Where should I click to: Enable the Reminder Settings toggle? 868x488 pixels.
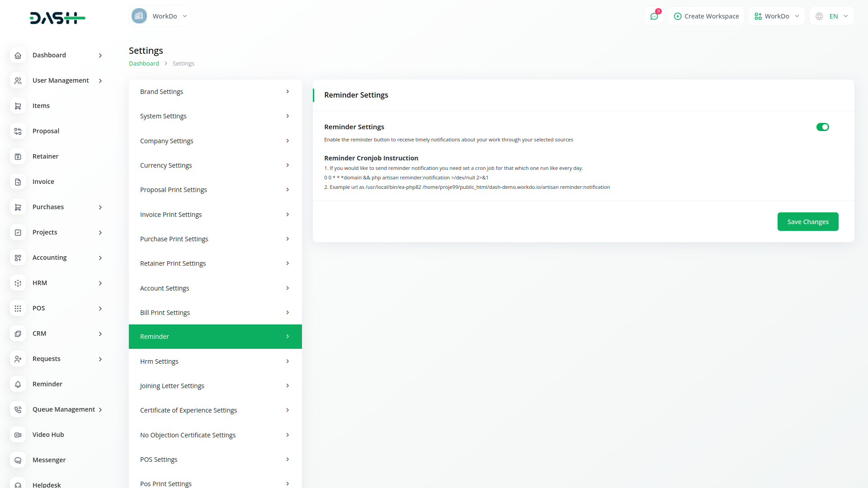[822, 127]
